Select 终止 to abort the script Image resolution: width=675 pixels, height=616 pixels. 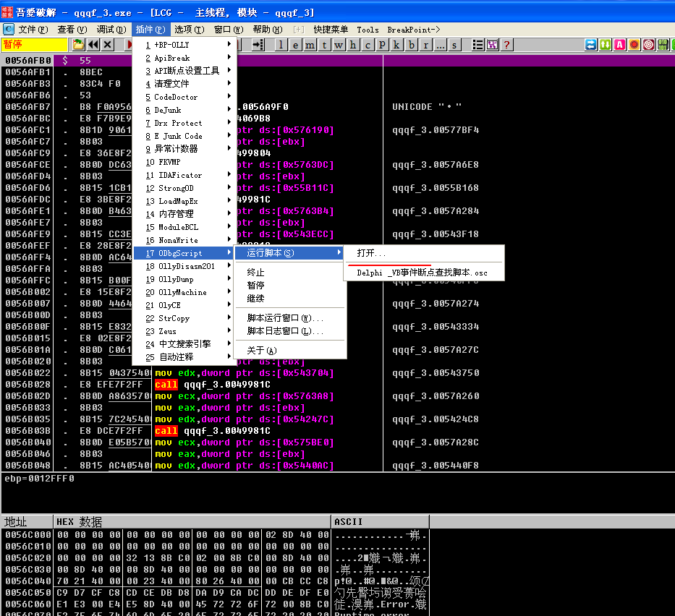pos(290,273)
